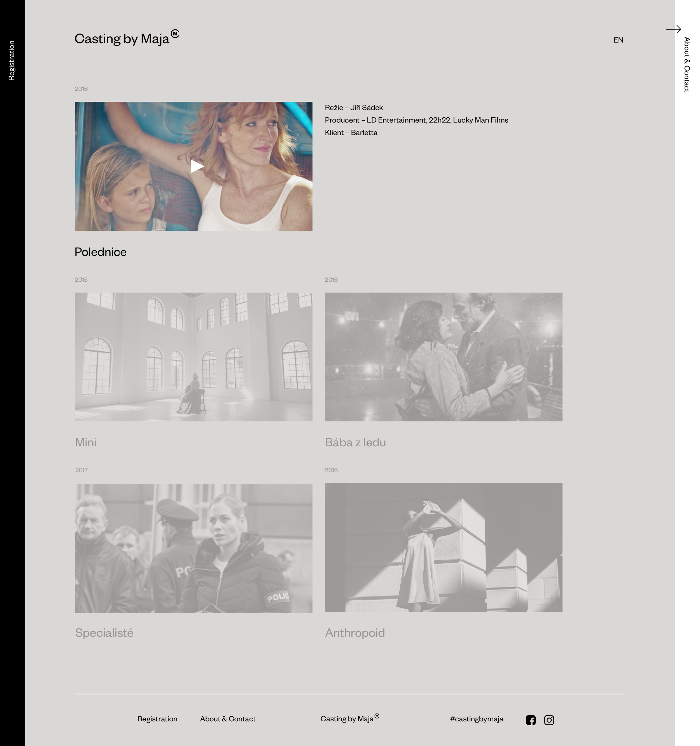Click the Bába z ledu title

click(355, 442)
